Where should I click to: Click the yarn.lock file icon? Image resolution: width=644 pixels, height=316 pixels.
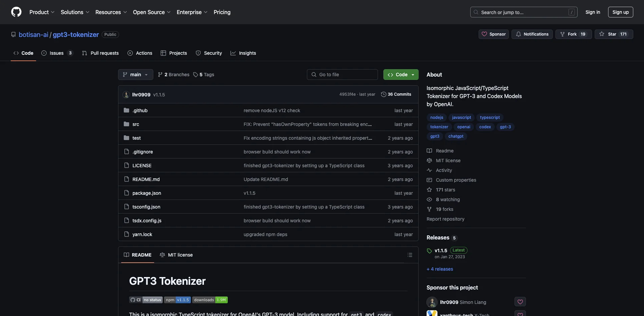point(126,234)
